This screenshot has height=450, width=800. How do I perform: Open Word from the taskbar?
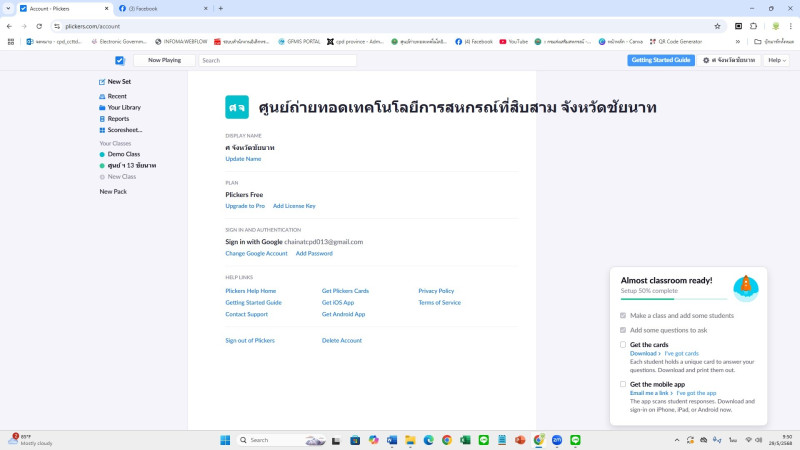point(392,440)
